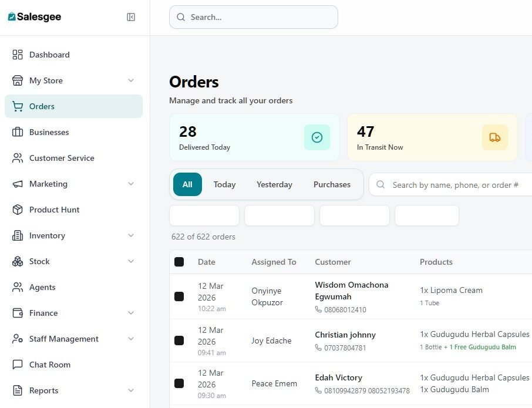
Task: Open Customer Service people icon
Action: pos(18,158)
